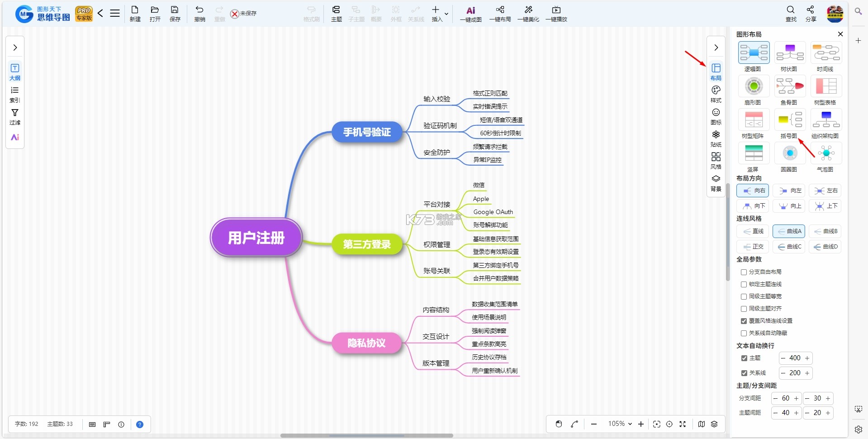Screen dimensions: 868x439
Task: Open 索引 index panel
Action: tap(15, 94)
